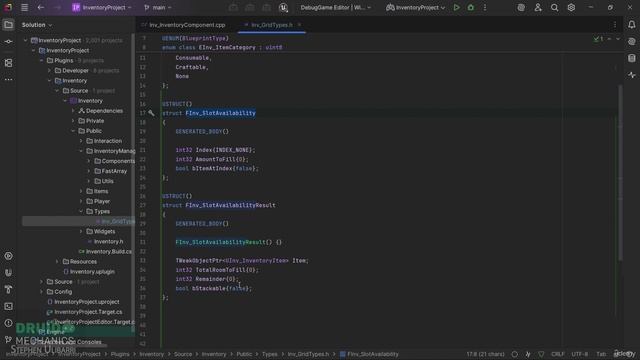Viewport: 640px width, 360px height.
Task: Open the main hamburger menu
Action: tap(24, 7)
